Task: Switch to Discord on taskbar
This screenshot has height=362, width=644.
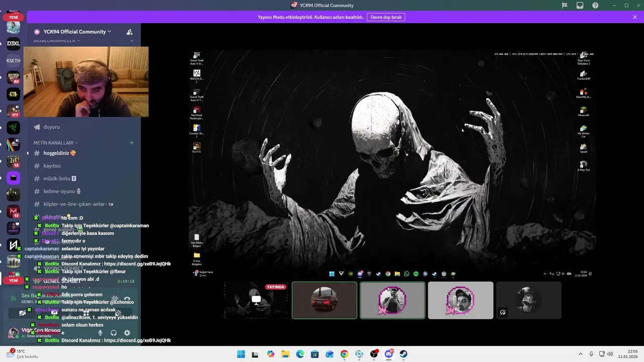Action: (x=388, y=354)
